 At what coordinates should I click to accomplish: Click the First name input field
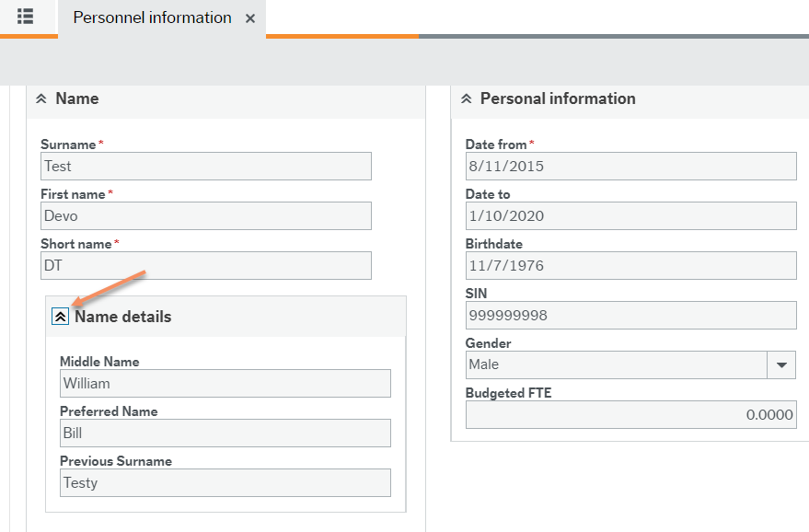point(206,216)
